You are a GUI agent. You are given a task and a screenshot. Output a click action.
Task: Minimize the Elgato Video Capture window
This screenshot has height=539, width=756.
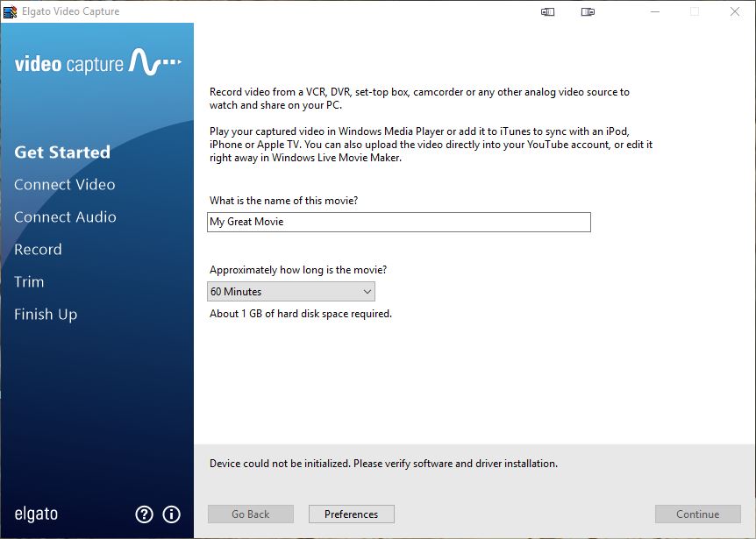(x=654, y=12)
